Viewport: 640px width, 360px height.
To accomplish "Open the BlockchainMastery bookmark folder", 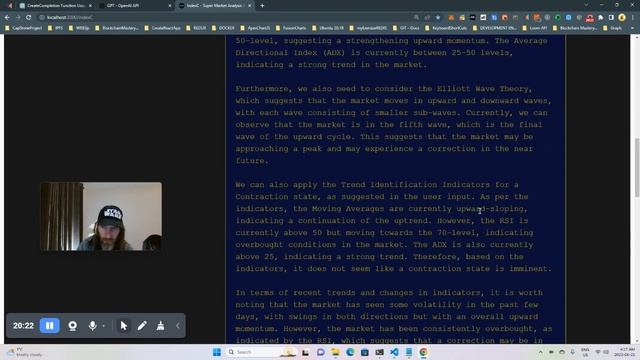I will tap(117, 28).
